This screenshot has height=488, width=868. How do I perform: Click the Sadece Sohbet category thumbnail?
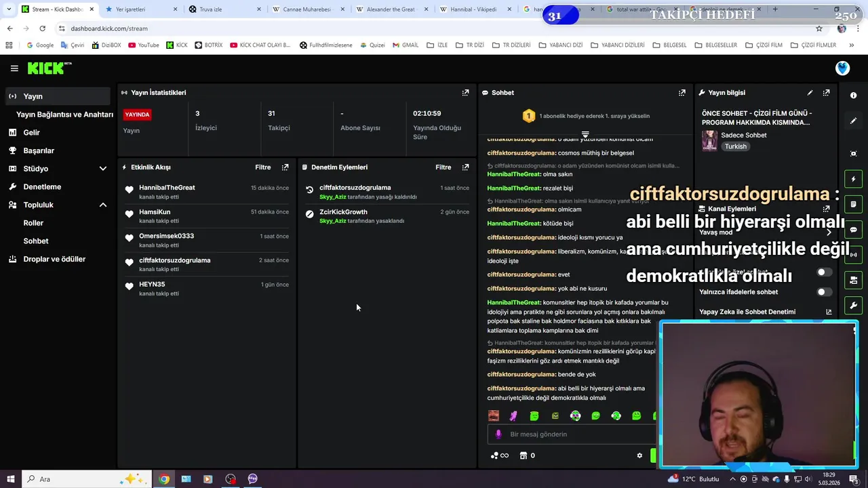coord(709,140)
